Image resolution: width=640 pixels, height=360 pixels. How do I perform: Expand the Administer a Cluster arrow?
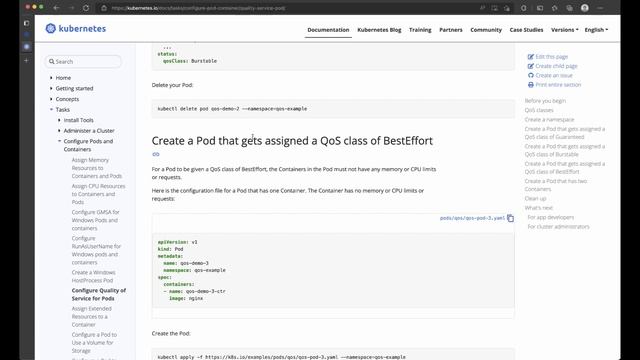(59, 131)
